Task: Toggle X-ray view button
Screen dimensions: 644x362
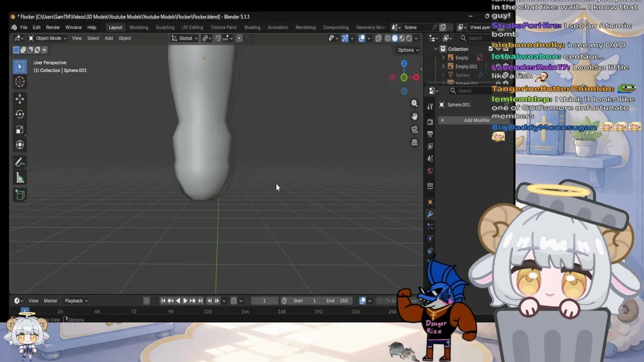Action: pyautogui.click(x=378, y=38)
